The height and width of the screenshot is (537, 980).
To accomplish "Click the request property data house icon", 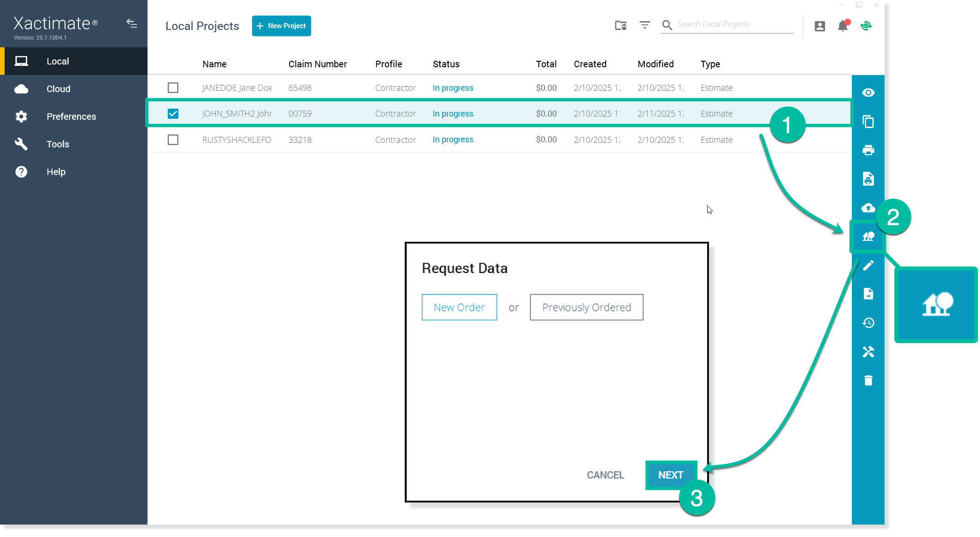I will point(868,237).
